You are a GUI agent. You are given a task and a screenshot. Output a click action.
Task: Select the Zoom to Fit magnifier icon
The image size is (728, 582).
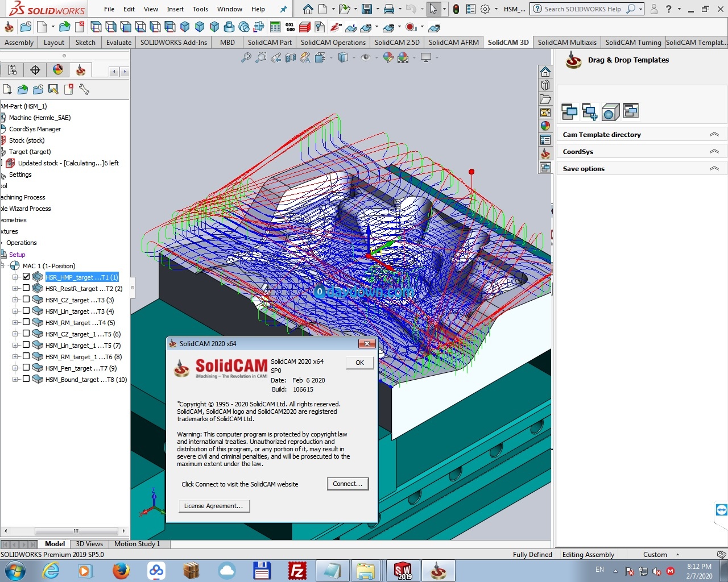246,57
